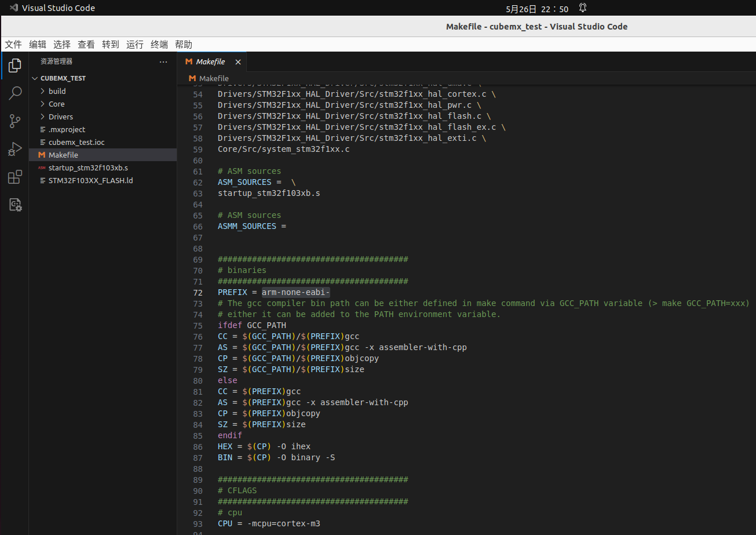
Task: Open the 终端 menu
Action: [158, 44]
